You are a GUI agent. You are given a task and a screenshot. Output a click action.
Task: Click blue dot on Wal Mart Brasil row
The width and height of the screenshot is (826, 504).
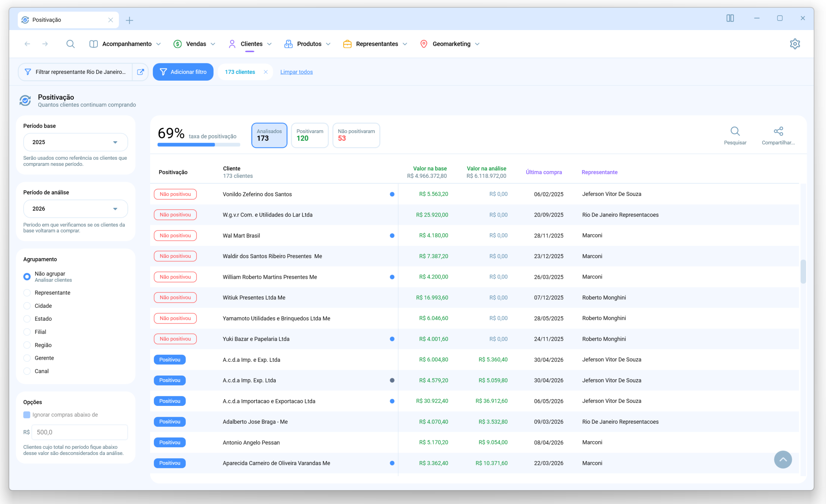point(392,236)
